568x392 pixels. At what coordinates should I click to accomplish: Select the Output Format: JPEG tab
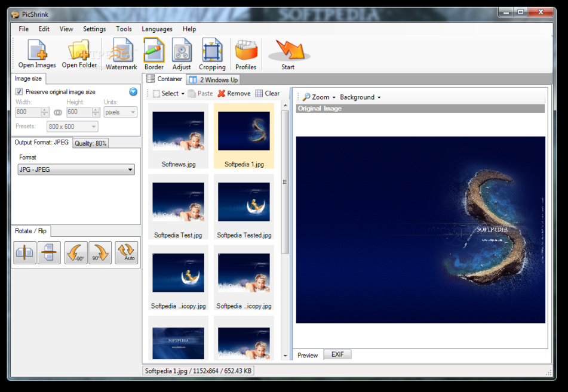click(41, 142)
